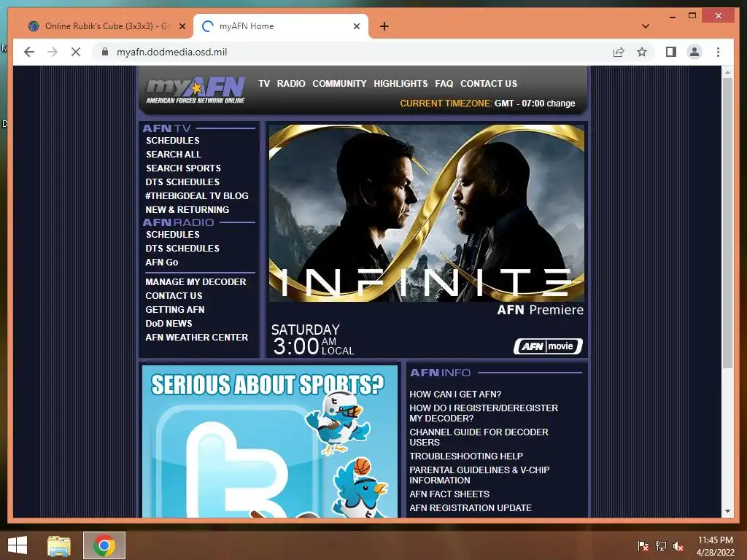Open DTS SCHEDULES under AFN Radio
The width and height of the screenshot is (747, 560).
point(182,248)
